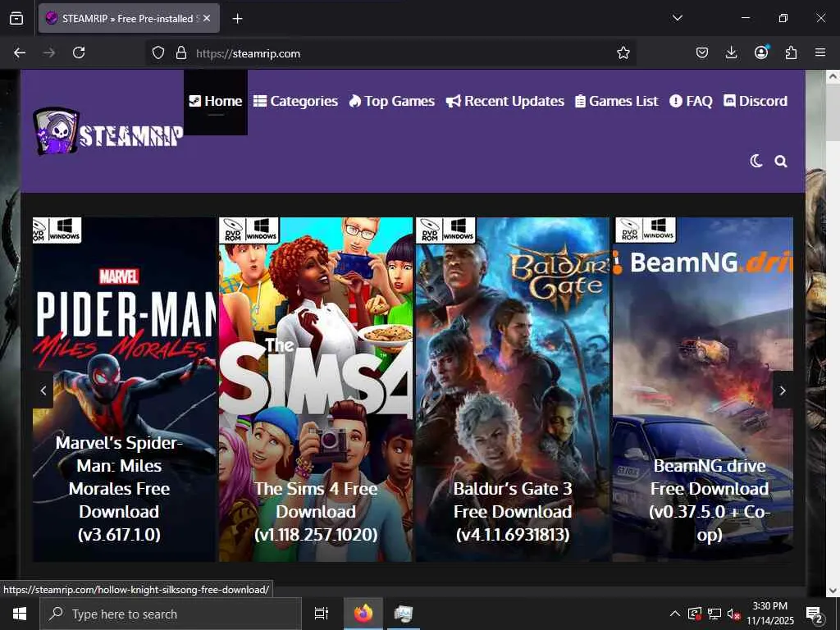Open the notification center icon
840x630 pixels.
pyautogui.click(x=815, y=614)
